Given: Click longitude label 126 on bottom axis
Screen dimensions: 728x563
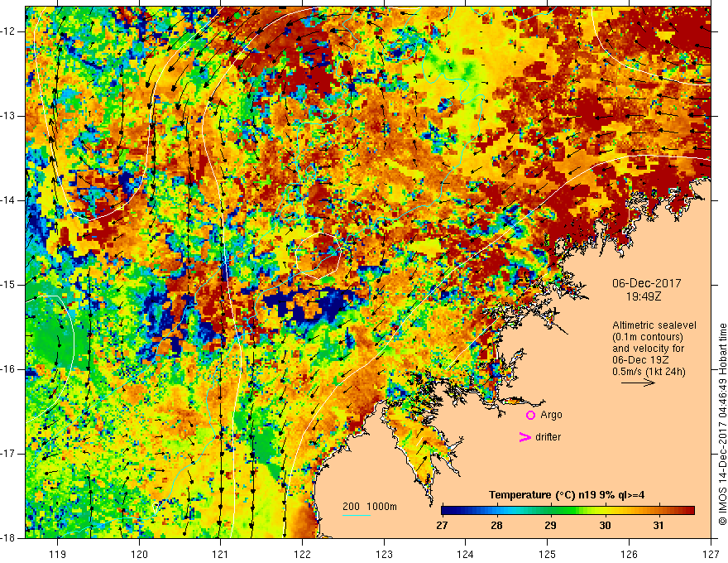Looking at the screenshot, I should coord(629,554).
